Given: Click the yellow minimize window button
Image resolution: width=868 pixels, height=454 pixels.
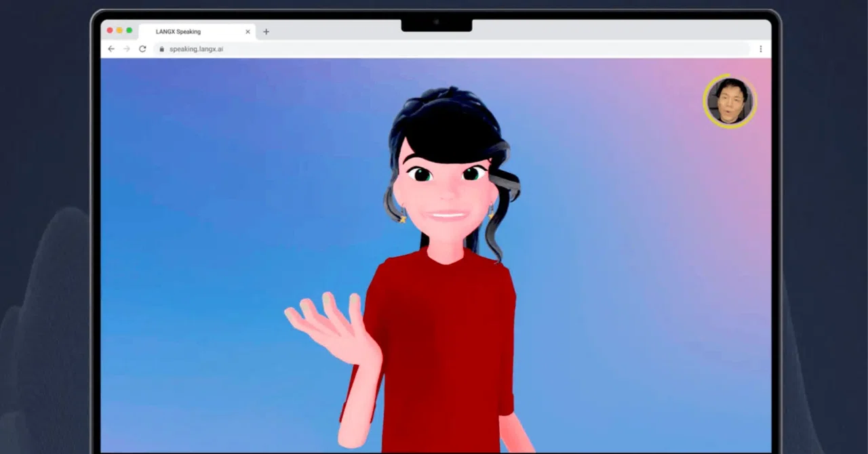Looking at the screenshot, I should [119, 30].
